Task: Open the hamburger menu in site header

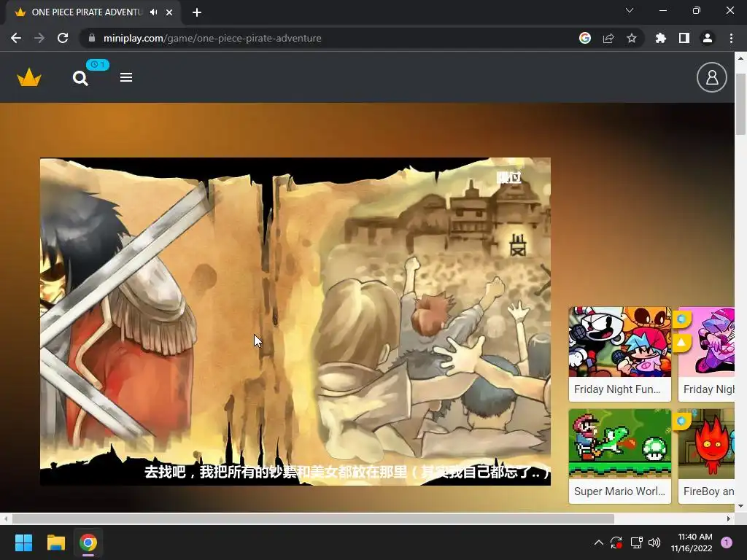Action: 125,77
